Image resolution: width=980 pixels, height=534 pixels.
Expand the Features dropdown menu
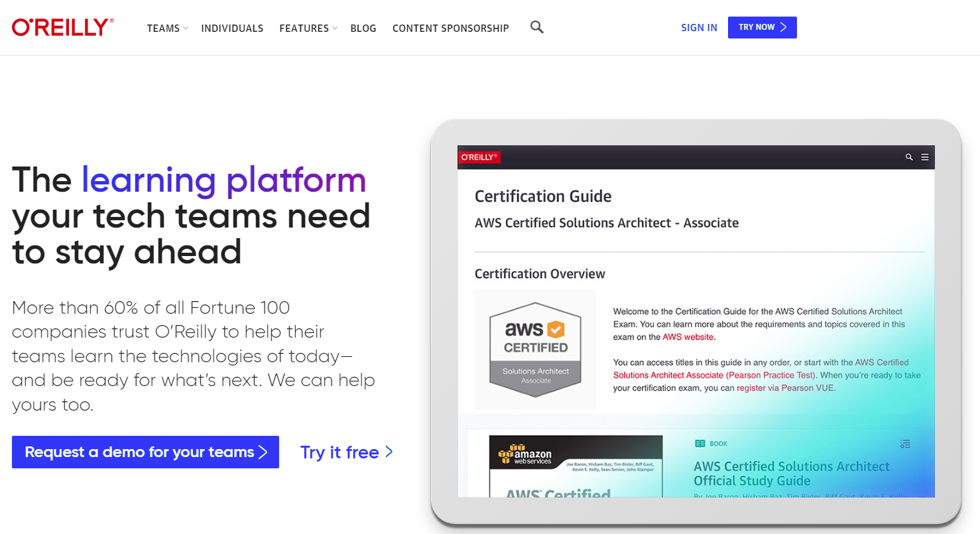tap(308, 29)
